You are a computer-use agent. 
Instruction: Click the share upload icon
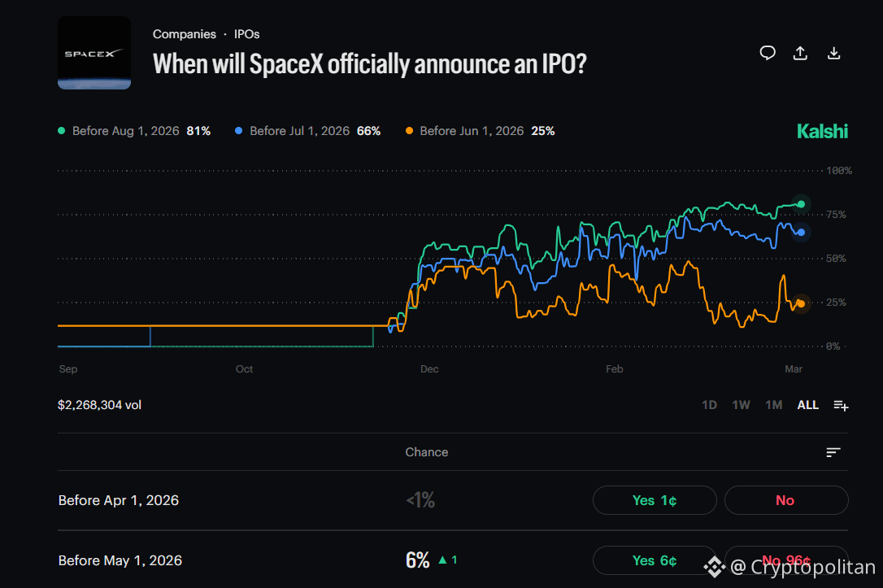click(x=800, y=53)
